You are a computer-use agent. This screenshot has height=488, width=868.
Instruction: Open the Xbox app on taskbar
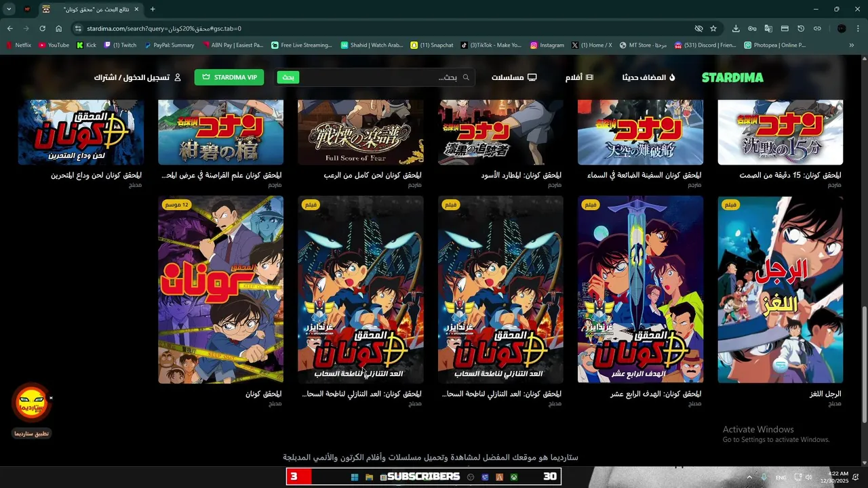click(x=514, y=477)
